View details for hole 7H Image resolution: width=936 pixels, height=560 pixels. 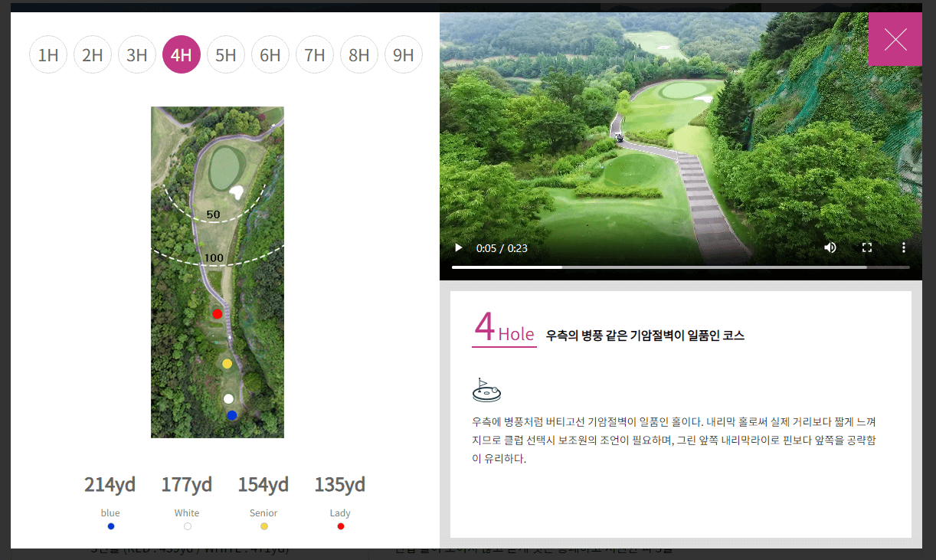pyautogui.click(x=315, y=54)
